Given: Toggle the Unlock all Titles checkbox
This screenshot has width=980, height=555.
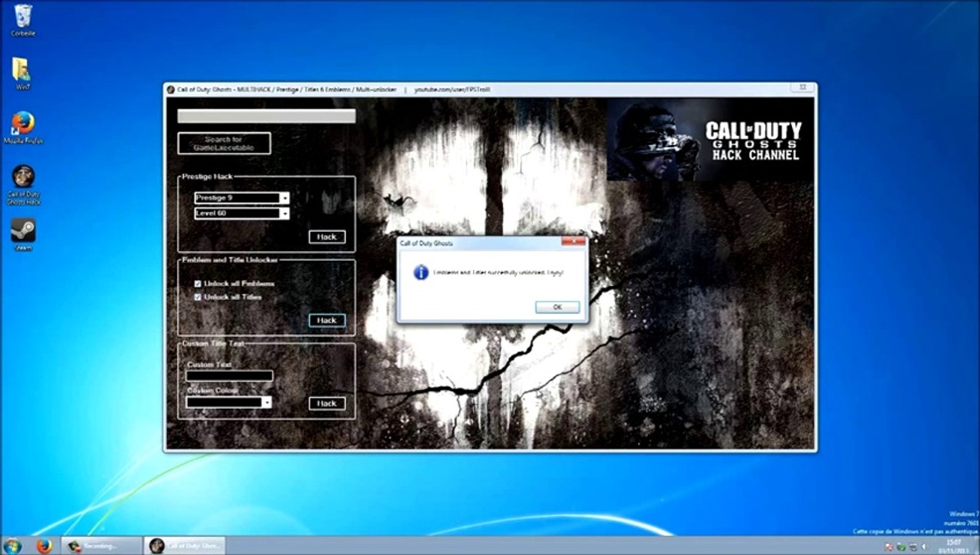Looking at the screenshot, I should point(198,297).
